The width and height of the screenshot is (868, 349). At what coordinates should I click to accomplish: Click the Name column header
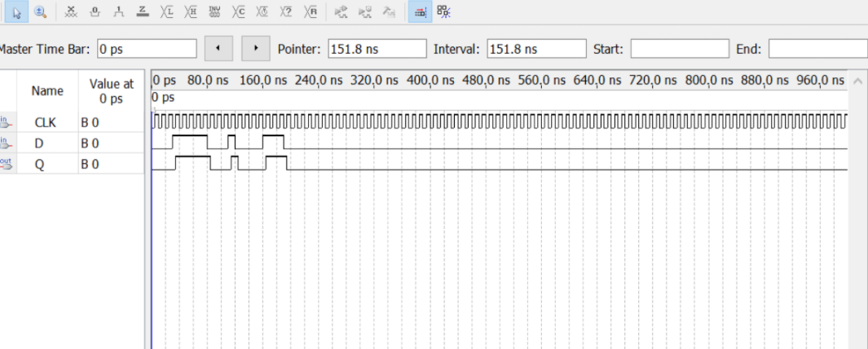click(x=47, y=91)
